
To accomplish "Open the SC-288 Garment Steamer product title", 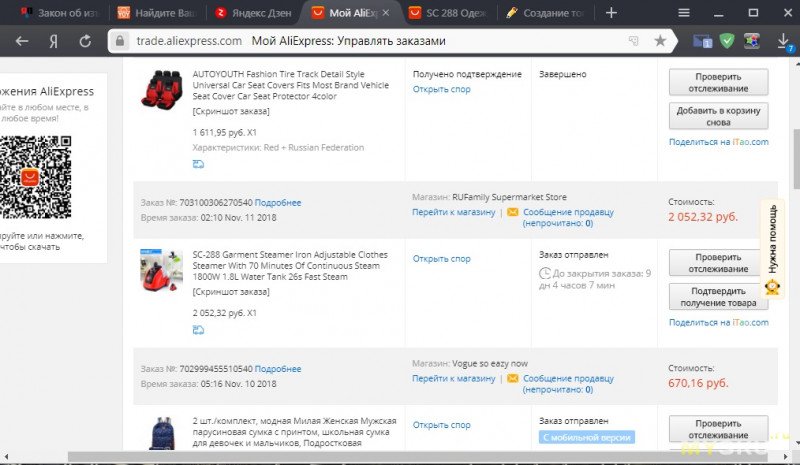I will coord(290,265).
